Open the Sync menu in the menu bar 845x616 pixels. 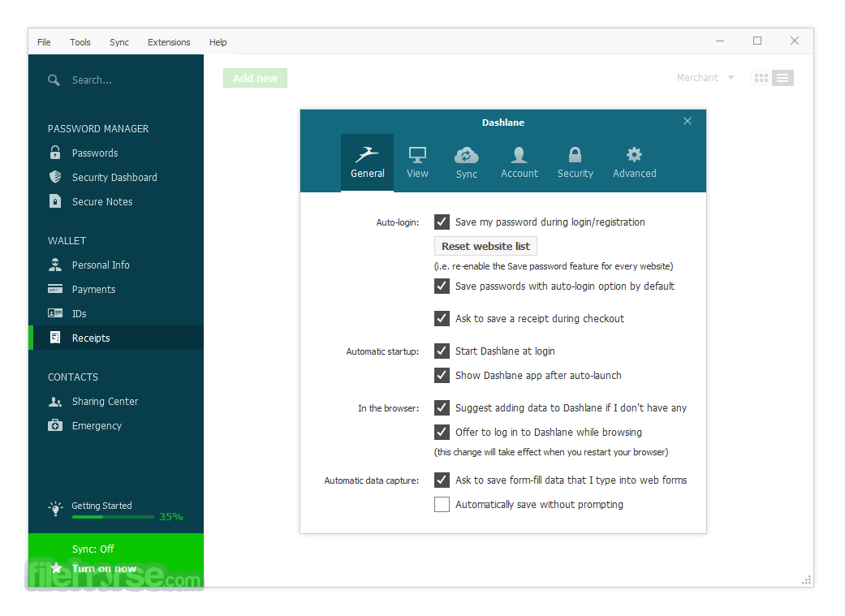tap(119, 42)
